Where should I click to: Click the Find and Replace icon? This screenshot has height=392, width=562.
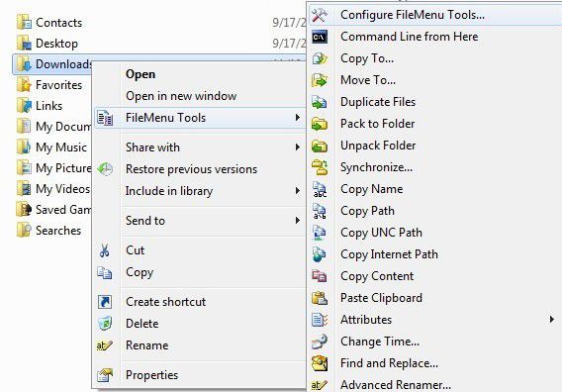(x=320, y=363)
